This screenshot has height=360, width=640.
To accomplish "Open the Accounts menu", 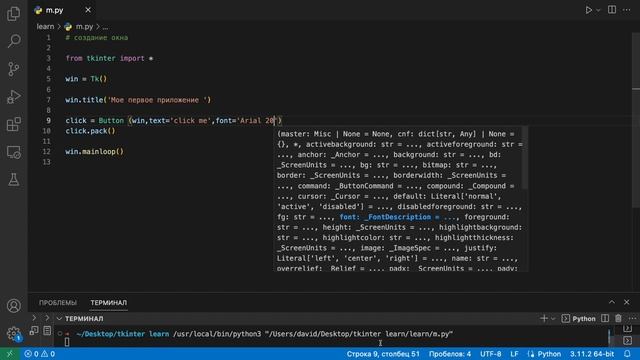I will (x=13, y=306).
